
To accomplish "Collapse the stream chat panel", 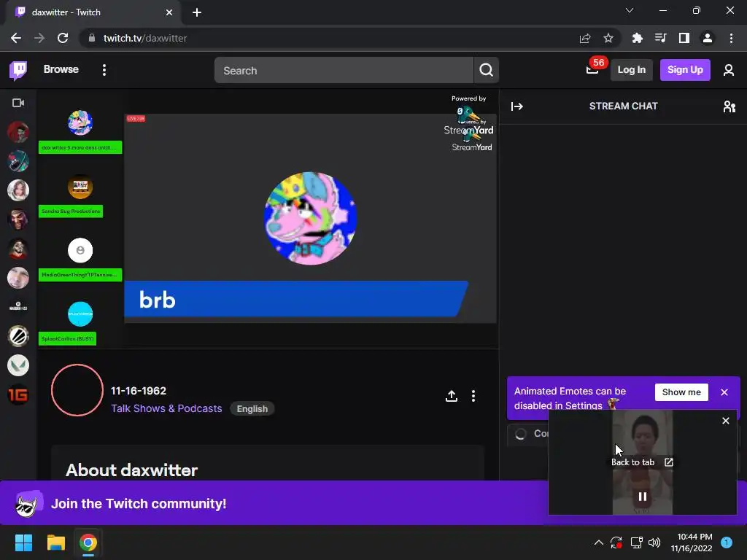I will (x=517, y=106).
